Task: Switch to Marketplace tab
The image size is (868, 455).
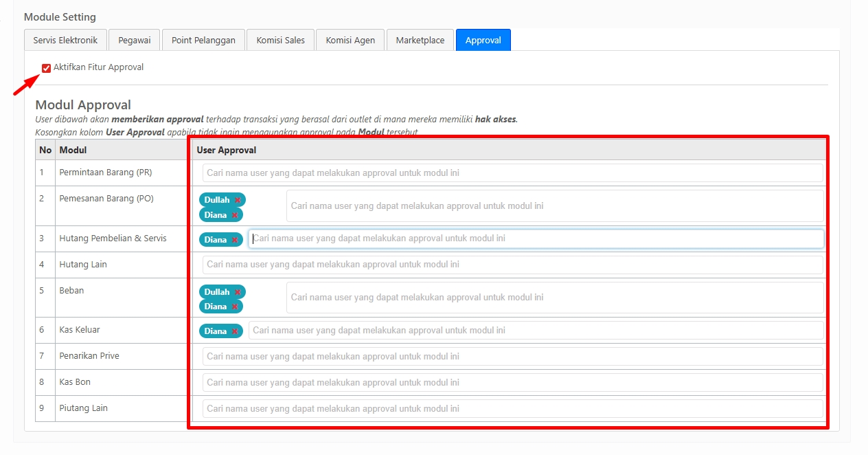Action: pyautogui.click(x=420, y=40)
